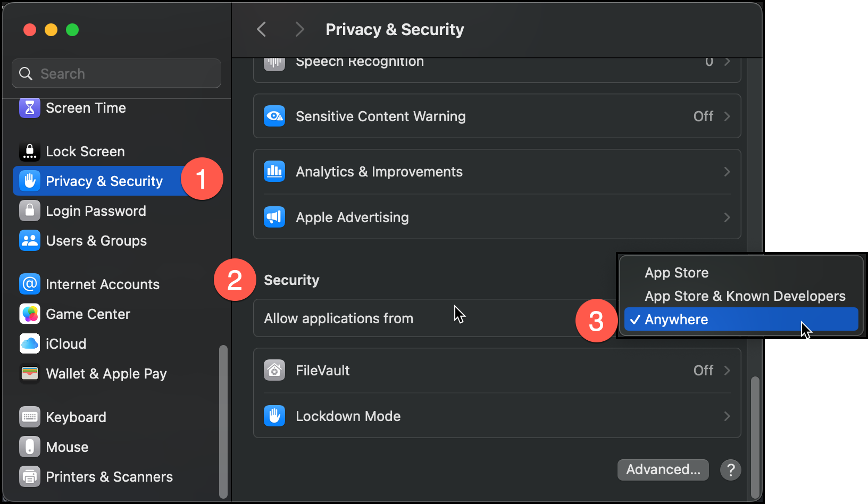
Task: Click the Analytics & Improvements label
Action: pos(379,172)
